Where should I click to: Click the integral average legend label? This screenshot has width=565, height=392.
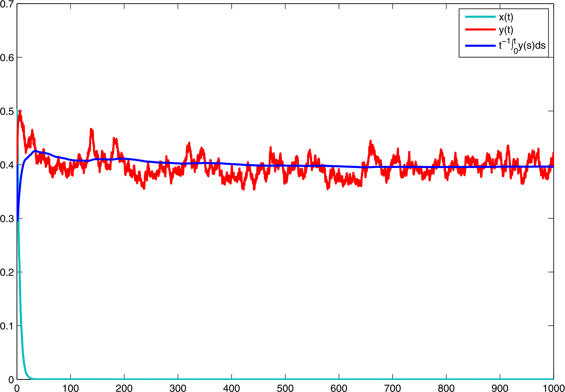coord(522,46)
